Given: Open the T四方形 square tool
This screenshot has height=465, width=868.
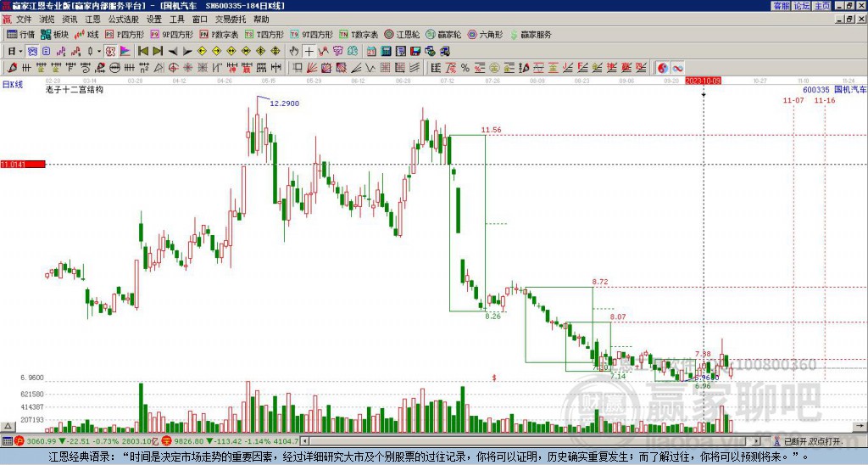Looking at the screenshot, I should click(264, 34).
